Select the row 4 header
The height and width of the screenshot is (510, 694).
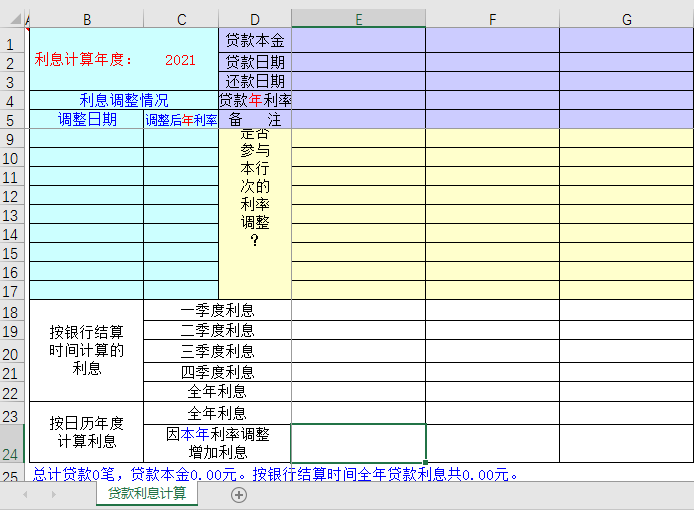[11, 100]
